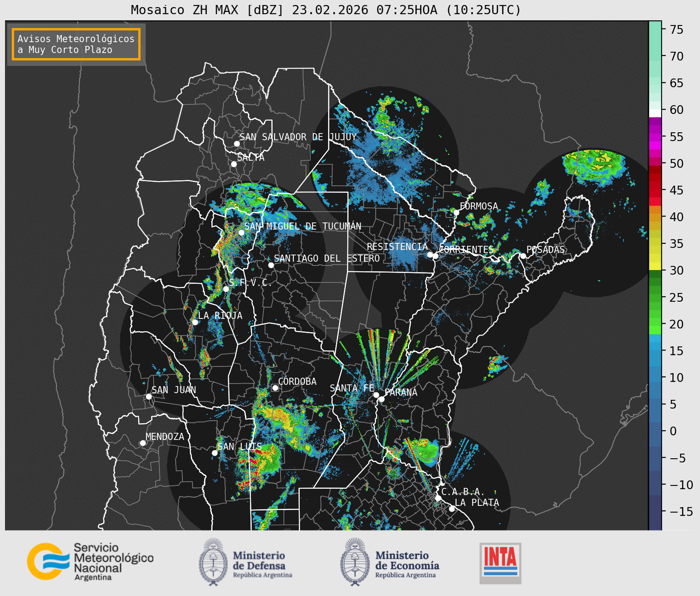Click the 0 value on the dBZ scale

tap(673, 431)
